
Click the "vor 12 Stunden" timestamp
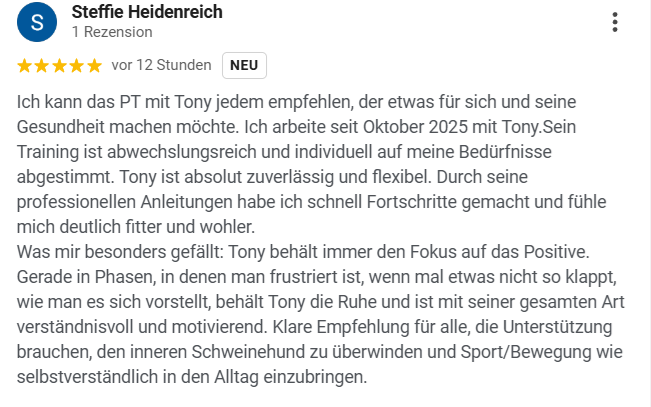(x=161, y=66)
